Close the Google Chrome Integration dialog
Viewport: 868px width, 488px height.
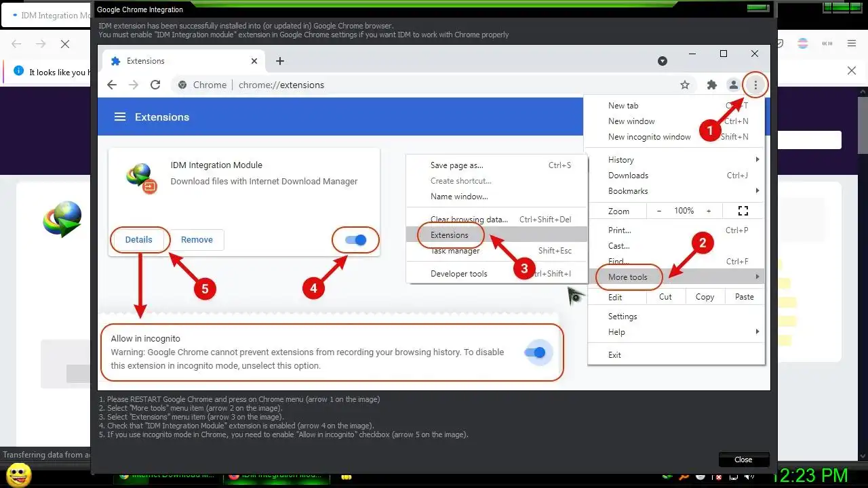point(743,460)
